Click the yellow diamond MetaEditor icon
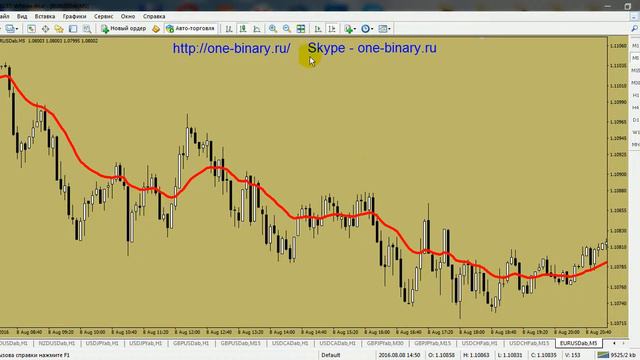This screenshot has height=360, width=640. [x=156, y=29]
